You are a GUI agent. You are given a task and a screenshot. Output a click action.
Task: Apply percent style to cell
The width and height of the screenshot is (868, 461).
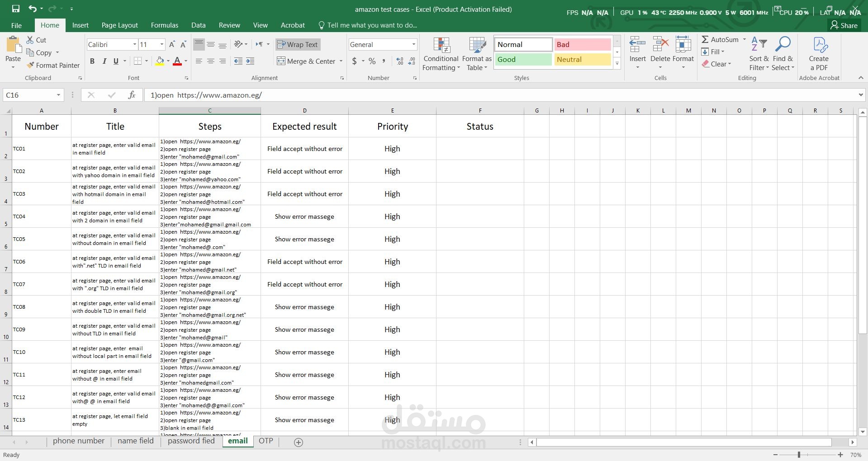(x=372, y=61)
